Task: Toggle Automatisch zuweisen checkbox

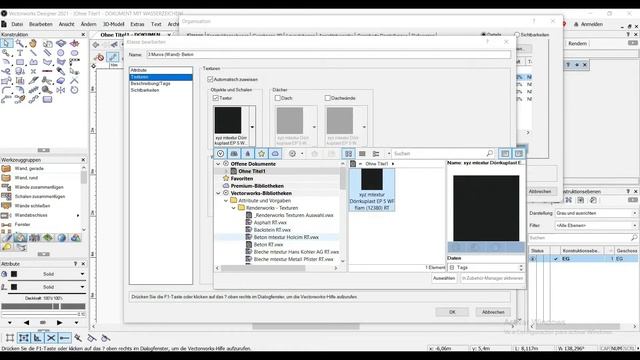Action: (210, 79)
